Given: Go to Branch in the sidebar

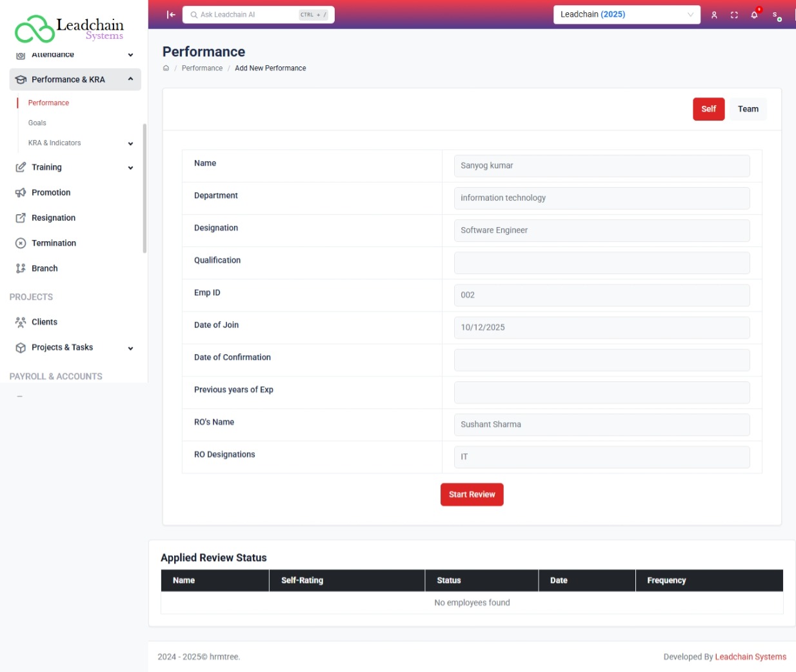Looking at the screenshot, I should (45, 268).
